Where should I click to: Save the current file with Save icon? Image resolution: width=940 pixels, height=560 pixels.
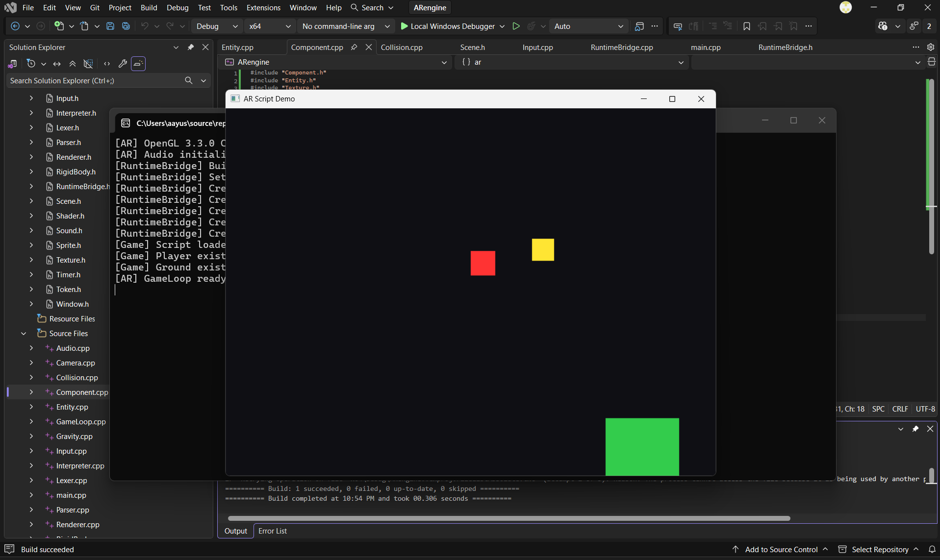coord(110,26)
